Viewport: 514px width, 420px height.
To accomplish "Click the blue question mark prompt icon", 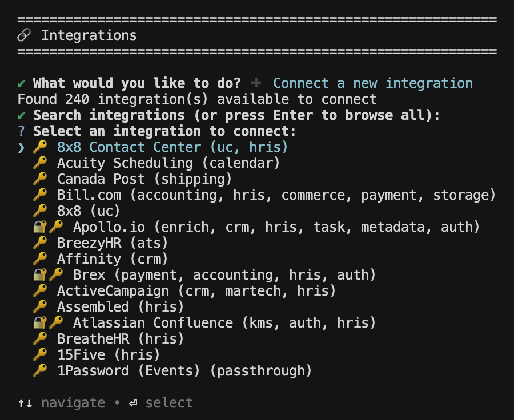I will [x=21, y=131].
